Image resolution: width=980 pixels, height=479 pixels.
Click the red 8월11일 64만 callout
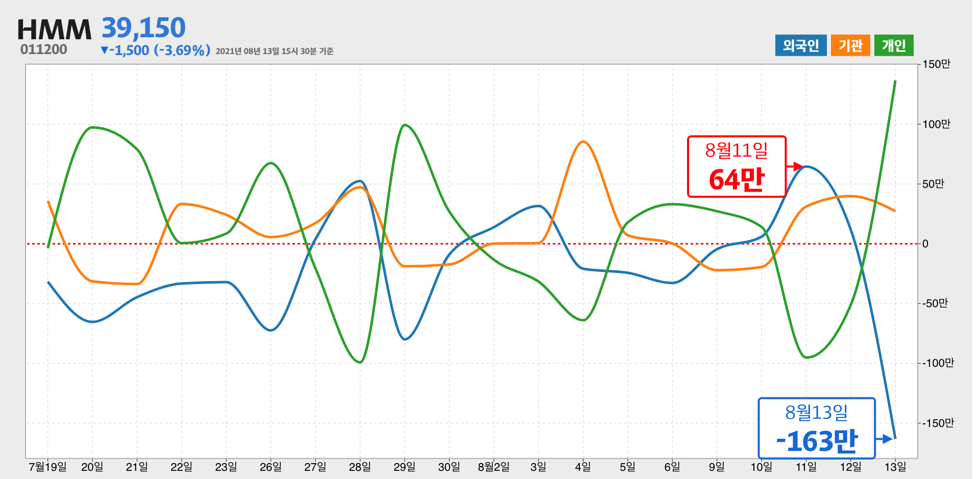click(x=737, y=166)
